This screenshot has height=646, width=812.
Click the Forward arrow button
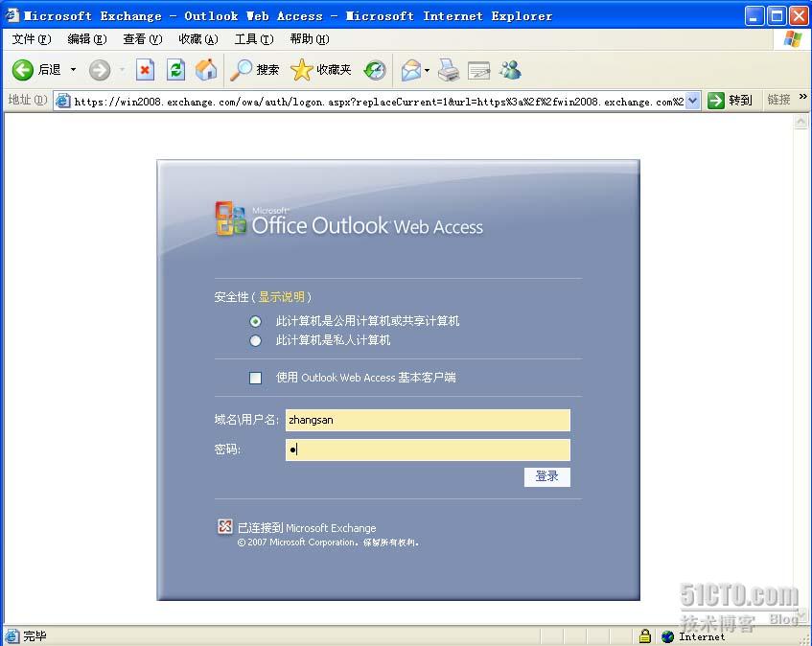(x=100, y=70)
